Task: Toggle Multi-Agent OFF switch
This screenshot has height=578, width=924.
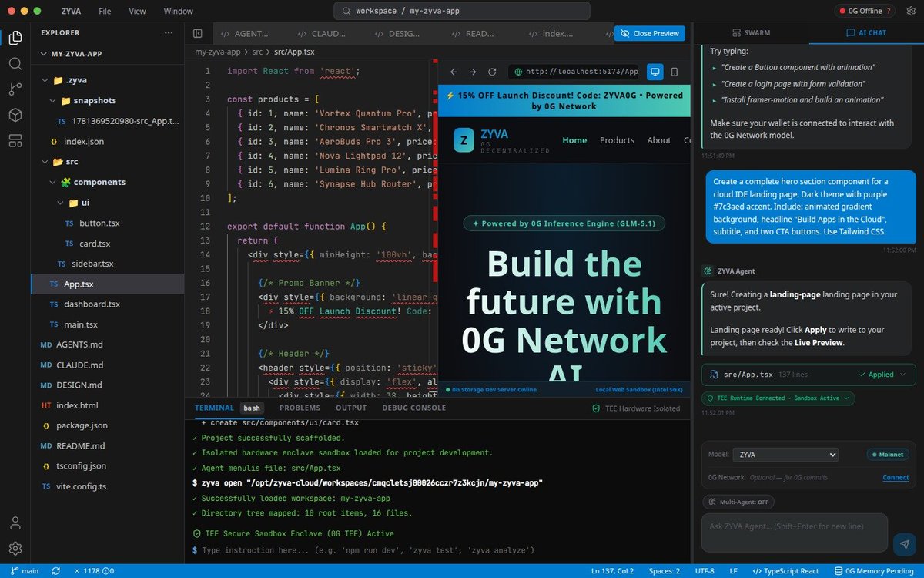Action: click(738, 502)
